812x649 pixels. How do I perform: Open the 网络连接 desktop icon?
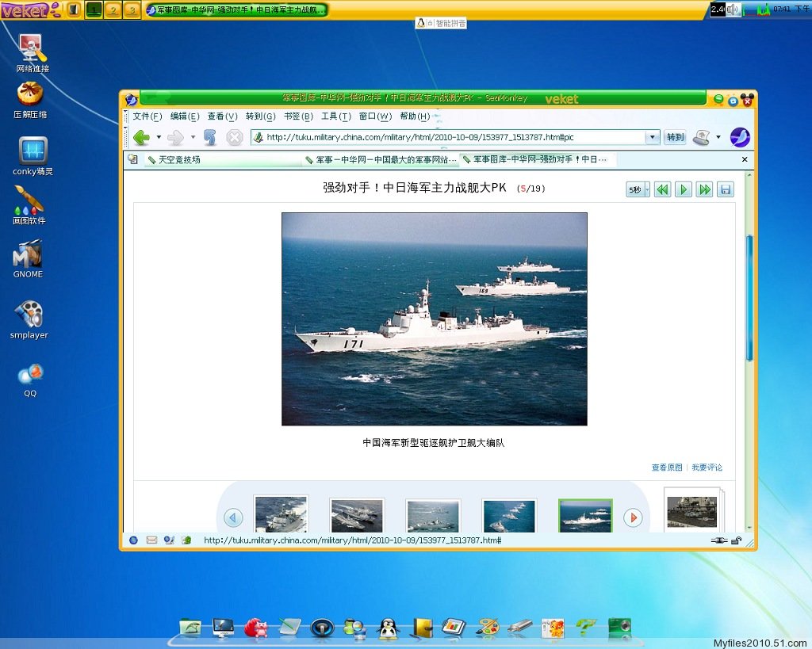(x=33, y=53)
